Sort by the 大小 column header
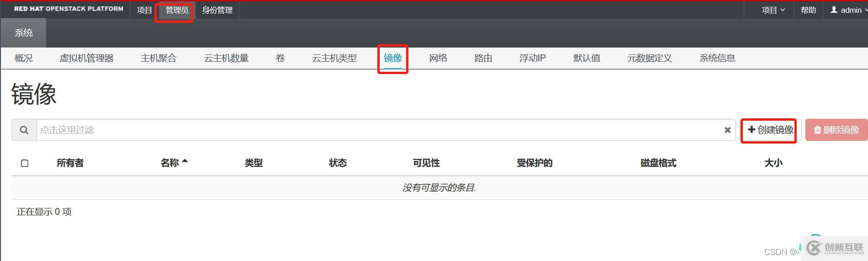868x261 pixels. point(773,163)
